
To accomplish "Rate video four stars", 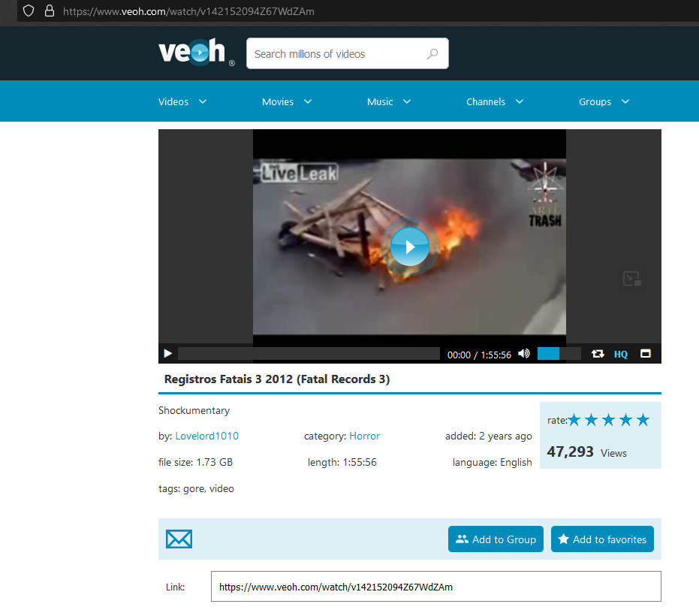I will [626, 420].
